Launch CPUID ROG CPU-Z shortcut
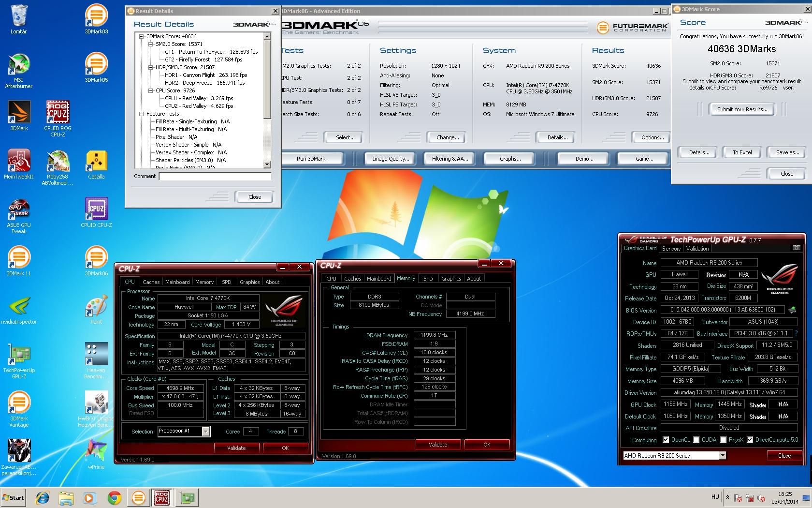The width and height of the screenshot is (812, 508). click(58, 119)
